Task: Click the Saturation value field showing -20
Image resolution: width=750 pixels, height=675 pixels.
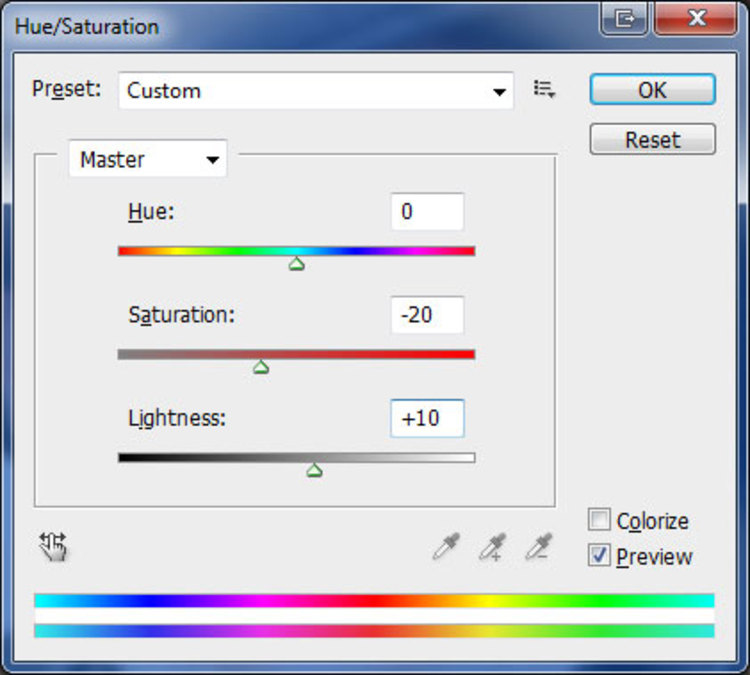Action: pyautogui.click(x=427, y=315)
